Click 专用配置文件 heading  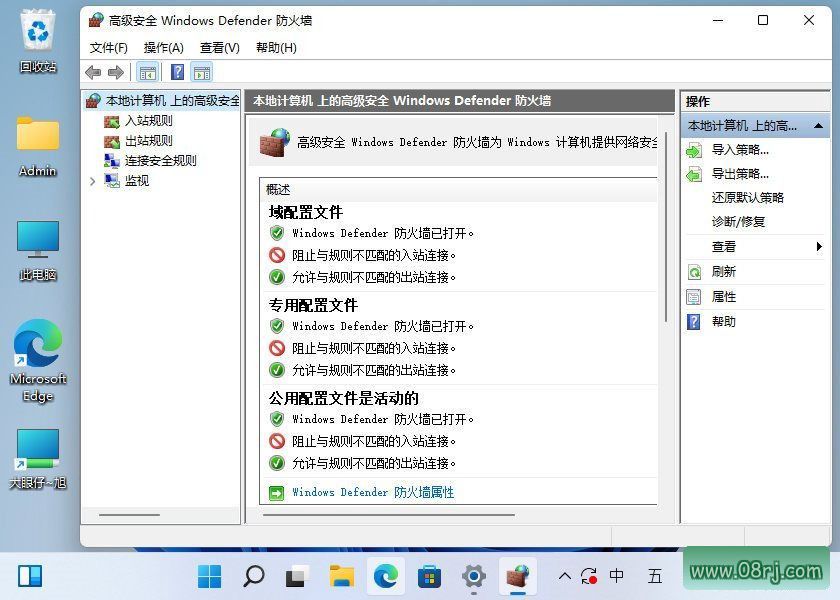pos(313,305)
